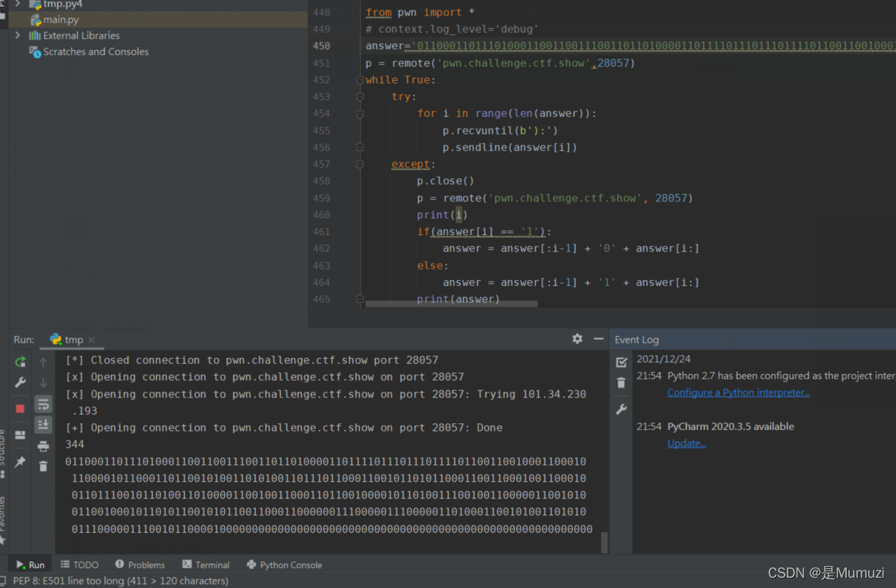The height and width of the screenshot is (588, 896).
Task: Click the Update link for PyCharm
Action: 687,443
